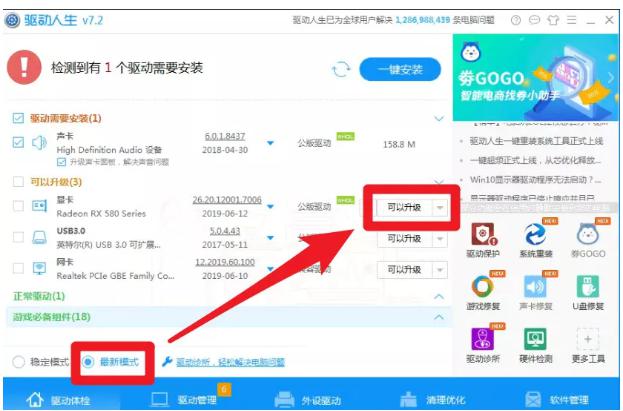Open version dropdown for USB3.0 5.0.4.43
This screenshot has height=411, width=623.
pyautogui.click(x=271, y=238)
